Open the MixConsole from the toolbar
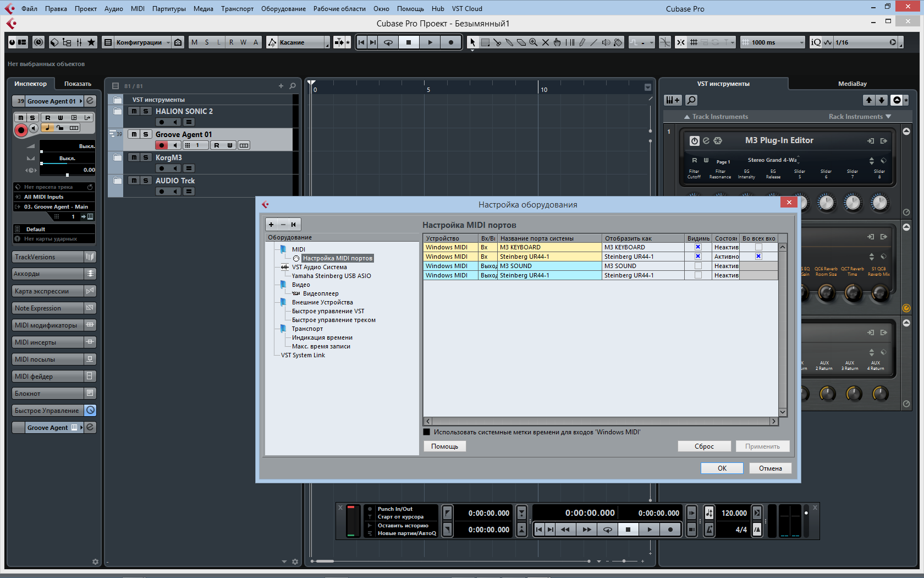This screenshot has width=924, height=578. click(x=79, y=42)
